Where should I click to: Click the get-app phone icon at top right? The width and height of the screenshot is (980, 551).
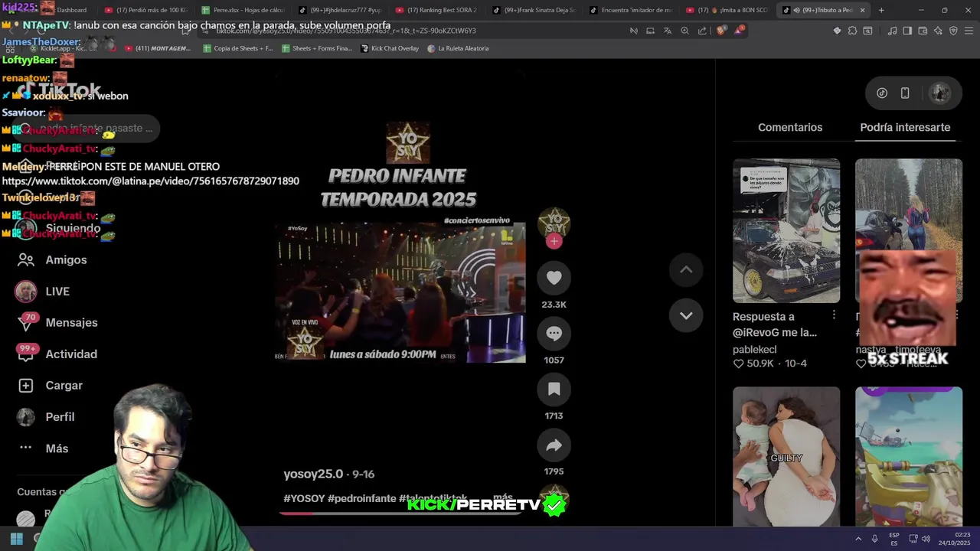(x=905, y=93)
